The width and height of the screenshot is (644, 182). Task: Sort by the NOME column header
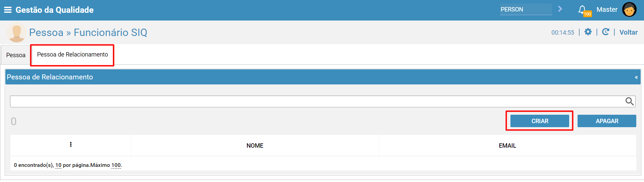click(x=255, y=146)
